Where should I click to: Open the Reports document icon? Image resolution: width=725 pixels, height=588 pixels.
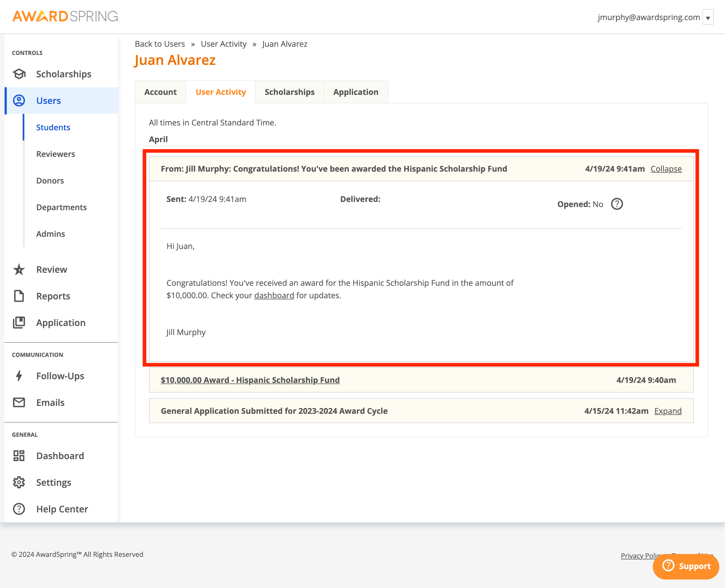coord(19,296)
